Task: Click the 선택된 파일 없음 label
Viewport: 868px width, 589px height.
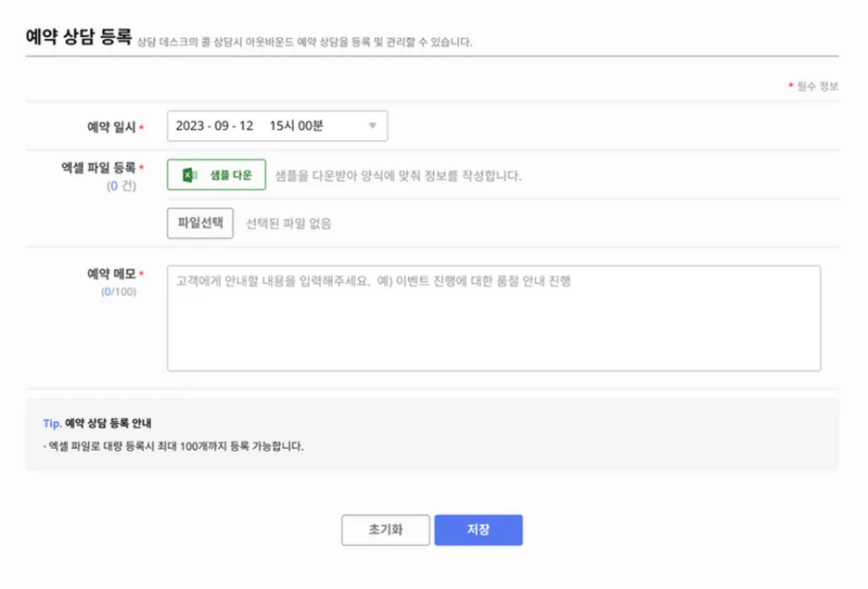Action: (x=290, y=223)
